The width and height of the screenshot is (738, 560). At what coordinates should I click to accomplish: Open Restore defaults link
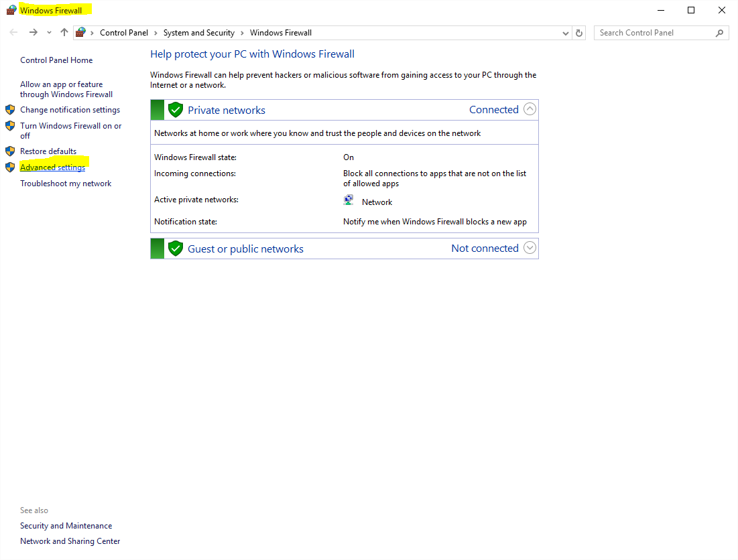click(48, 151)
